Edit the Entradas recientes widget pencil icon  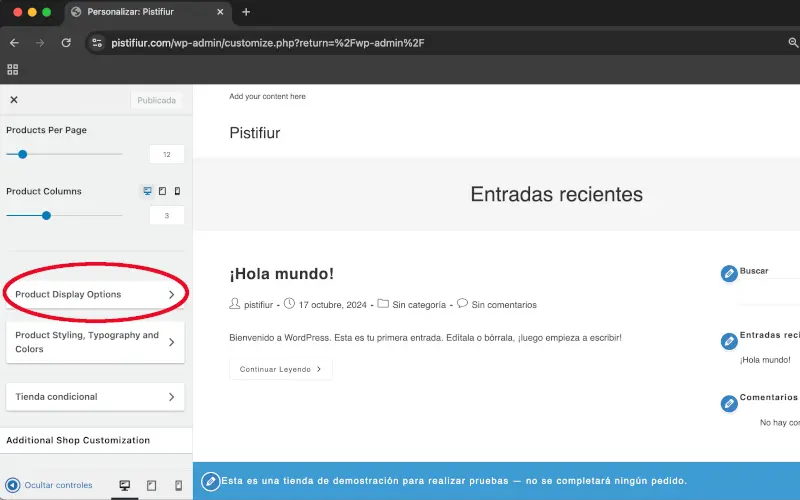pyautogui.click(x=729, y=341)
